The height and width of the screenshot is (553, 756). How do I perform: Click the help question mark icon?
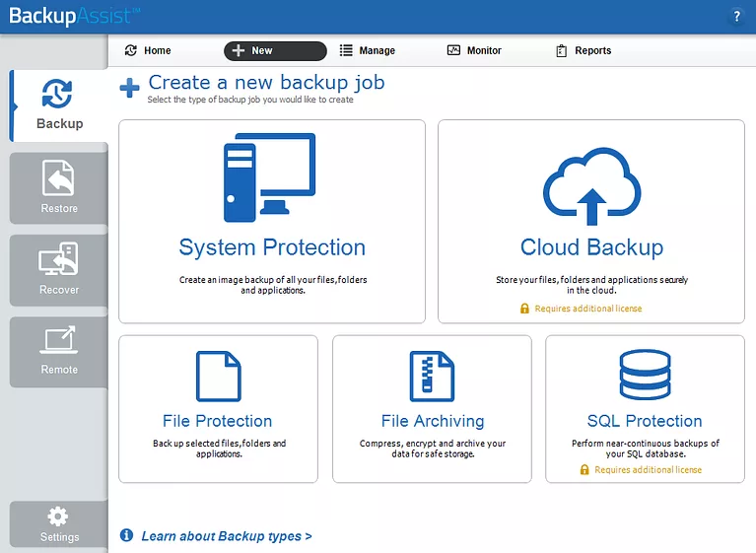pyautogui.click(x=736, y=17)
